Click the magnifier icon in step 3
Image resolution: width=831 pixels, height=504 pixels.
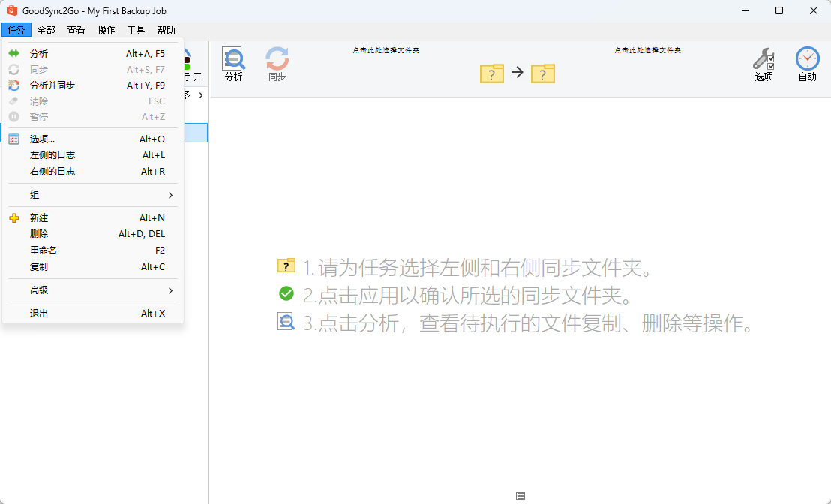286,321
